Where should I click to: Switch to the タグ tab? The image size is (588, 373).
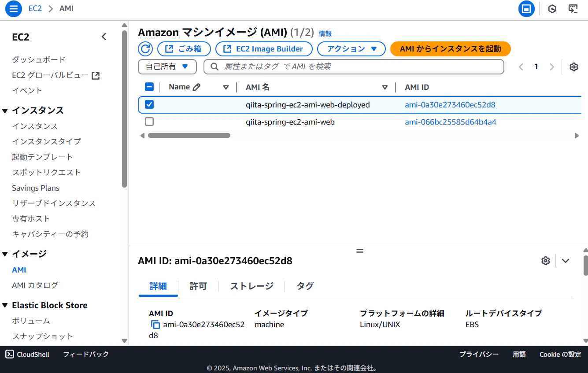pos(305,286)
